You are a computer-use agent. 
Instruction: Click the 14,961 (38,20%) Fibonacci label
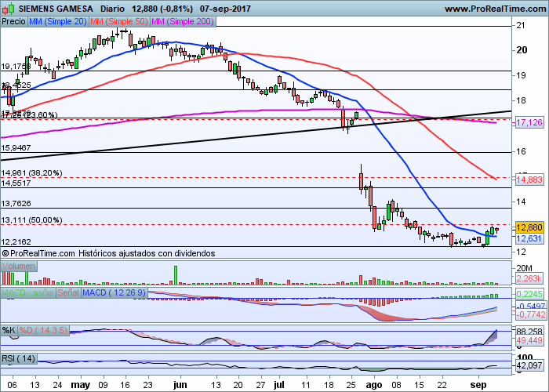tap(31, 173)
